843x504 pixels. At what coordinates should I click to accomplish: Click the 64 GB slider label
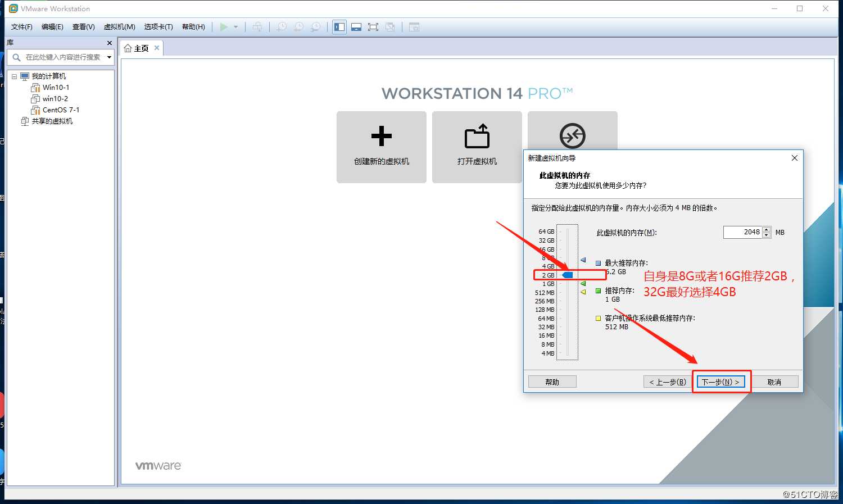pyautogui.click(x=546, y=231)
